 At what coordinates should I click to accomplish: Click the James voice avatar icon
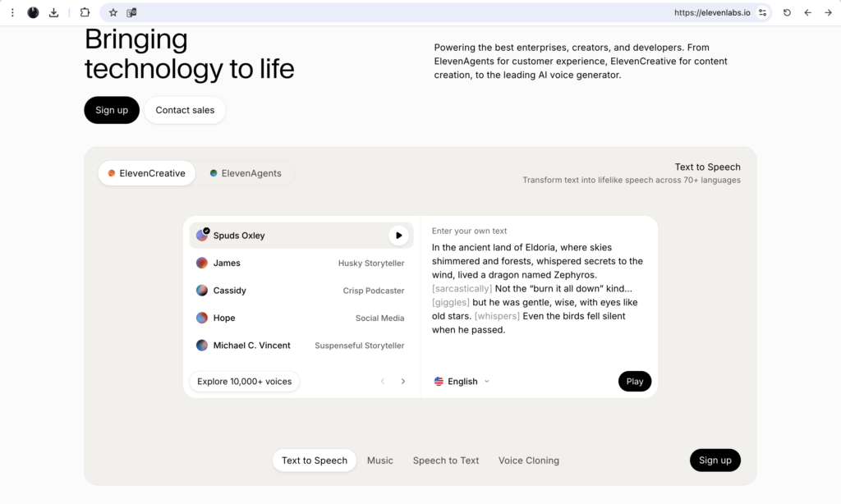(202, 263)
